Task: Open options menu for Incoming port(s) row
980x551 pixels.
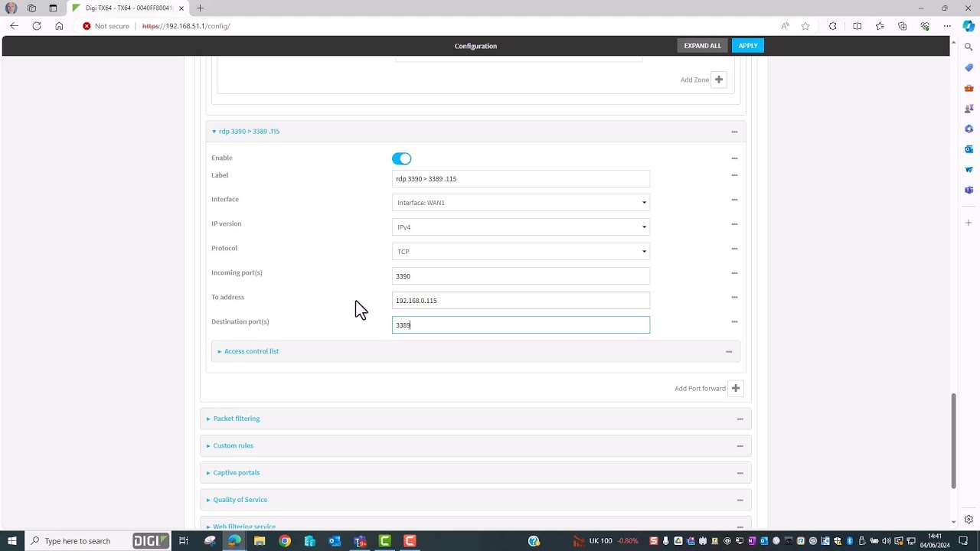Action: coord(734,273)
